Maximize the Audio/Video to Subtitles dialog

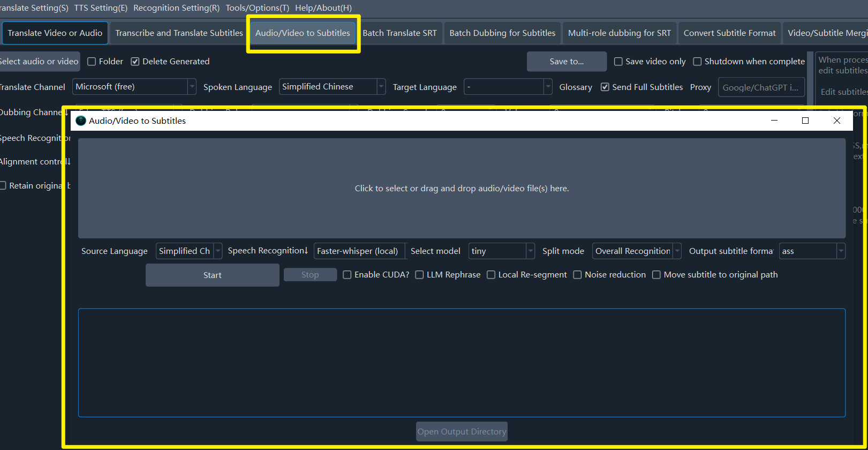(805, 121)
